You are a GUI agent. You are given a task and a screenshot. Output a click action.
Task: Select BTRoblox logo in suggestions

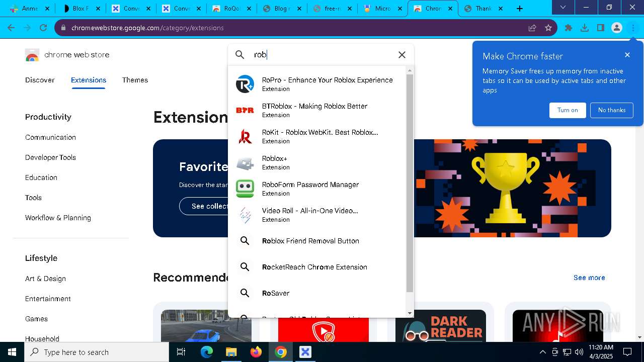pyautogui.click(x=245, y=110)
